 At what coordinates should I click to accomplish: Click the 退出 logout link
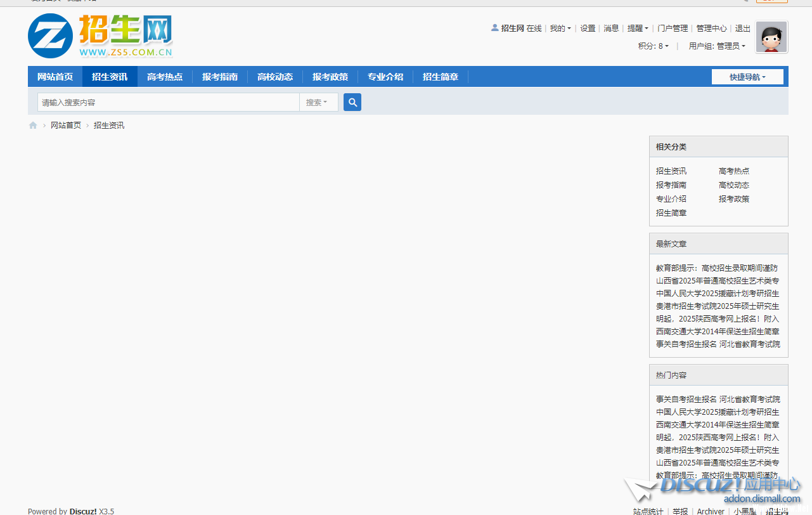742,29
